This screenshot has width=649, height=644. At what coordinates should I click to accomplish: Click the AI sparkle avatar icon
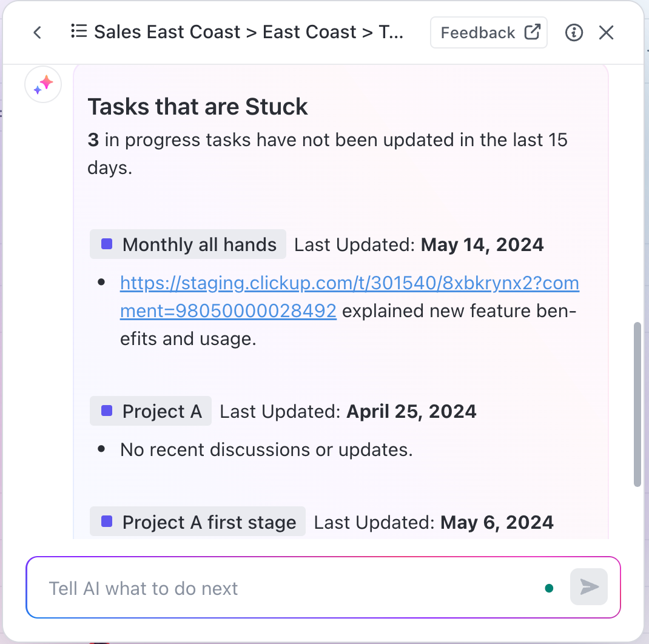coord(43,84)
